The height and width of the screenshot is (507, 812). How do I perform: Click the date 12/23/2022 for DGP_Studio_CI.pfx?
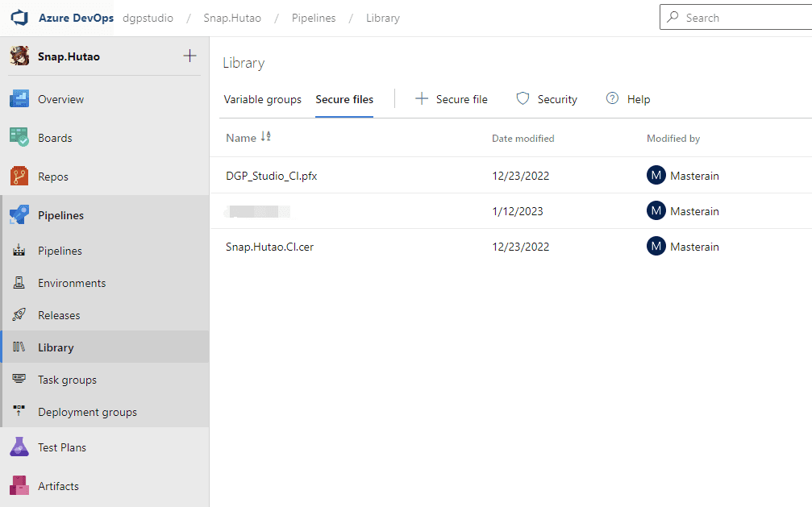pos(520,176)
